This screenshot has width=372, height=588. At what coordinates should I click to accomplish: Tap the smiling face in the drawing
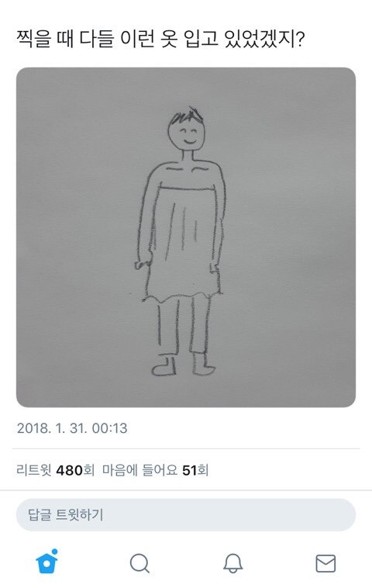tap(187, 130)
